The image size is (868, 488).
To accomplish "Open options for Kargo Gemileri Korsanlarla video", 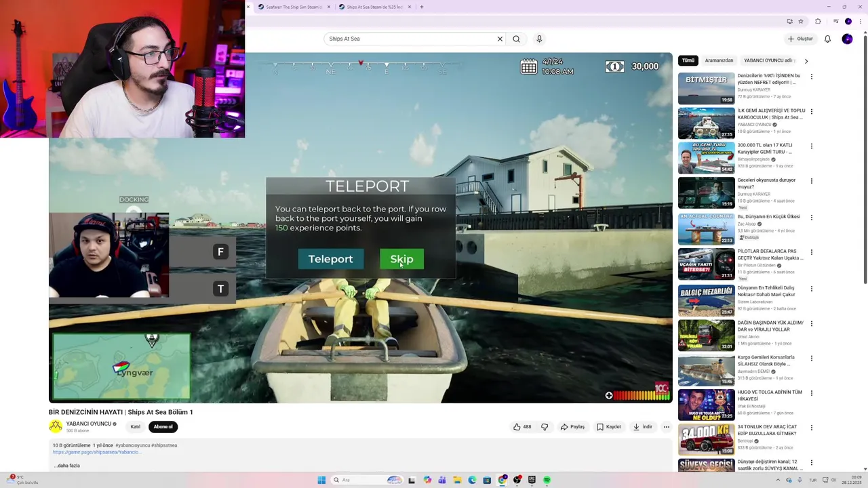I will click(x=811, y=358).
